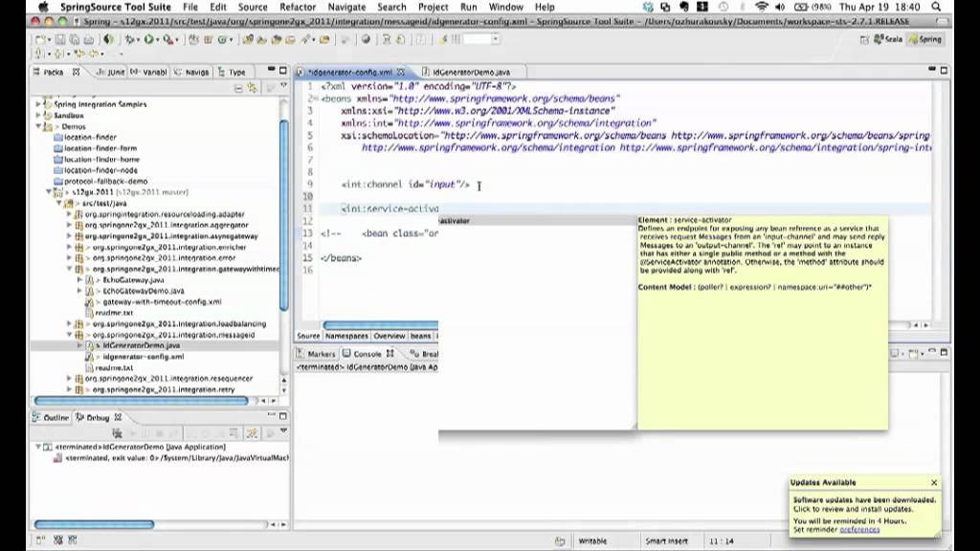Image resolution: width=980 pixels, height=551 pixels.
Task: Click the Smart Insert status bar entry
Action: coord(666,541)
